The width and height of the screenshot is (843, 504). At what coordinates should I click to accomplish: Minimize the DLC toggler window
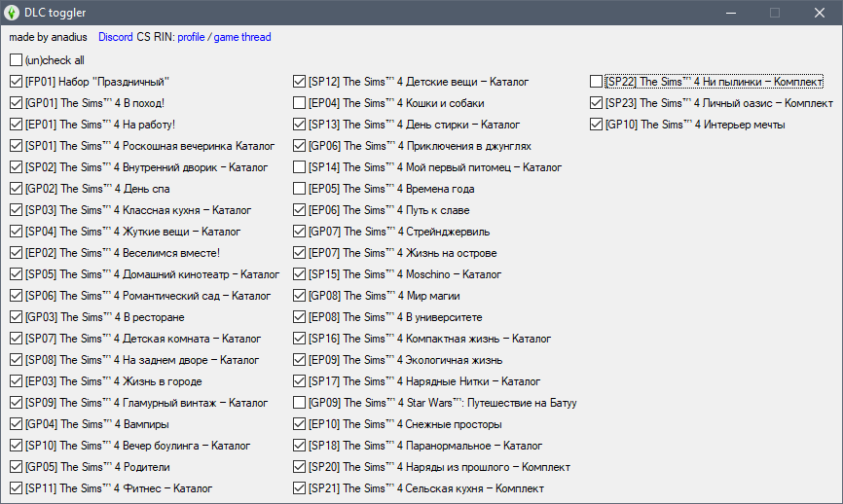pos(730,13)
